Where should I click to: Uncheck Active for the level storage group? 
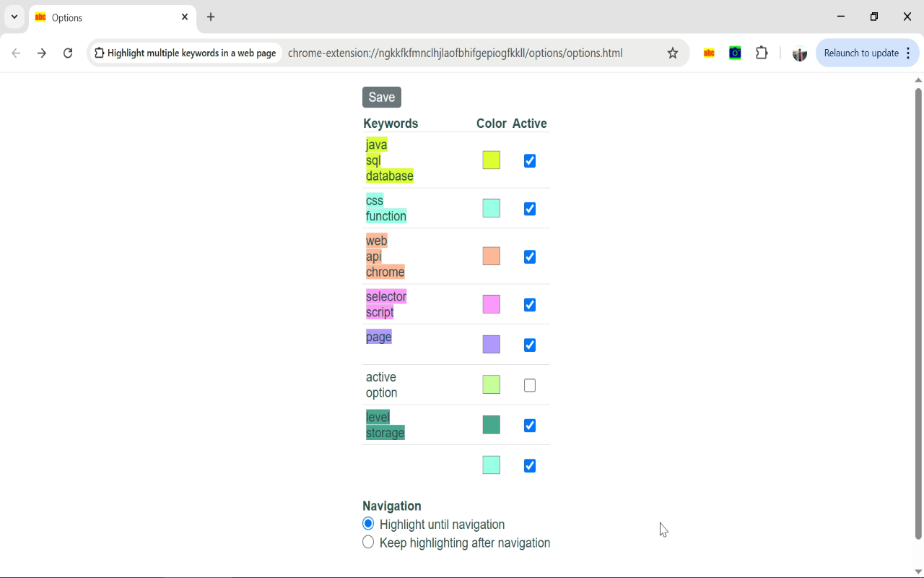coord(529,426)
